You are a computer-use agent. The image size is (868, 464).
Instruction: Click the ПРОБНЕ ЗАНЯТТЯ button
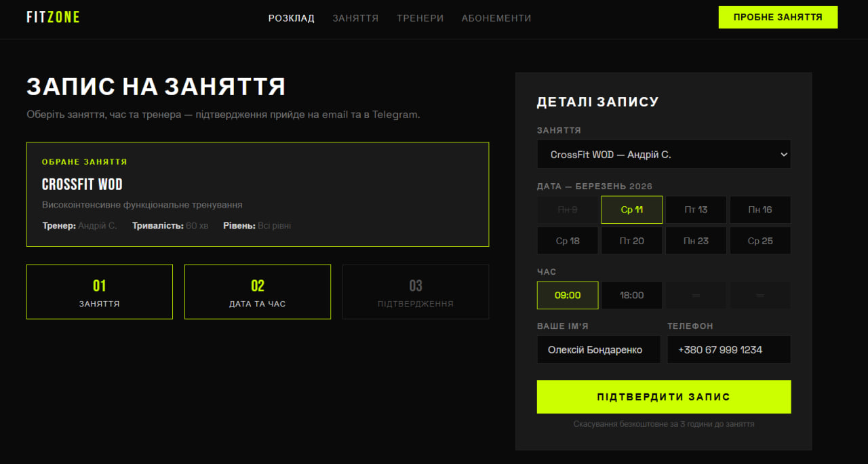point(777,17)
